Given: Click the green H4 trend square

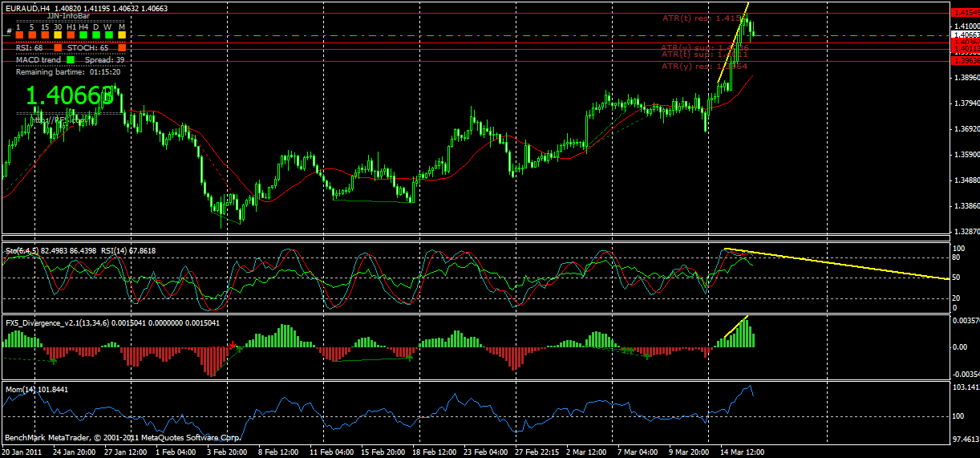Looking at the screenshot, I should click(83, 34).
